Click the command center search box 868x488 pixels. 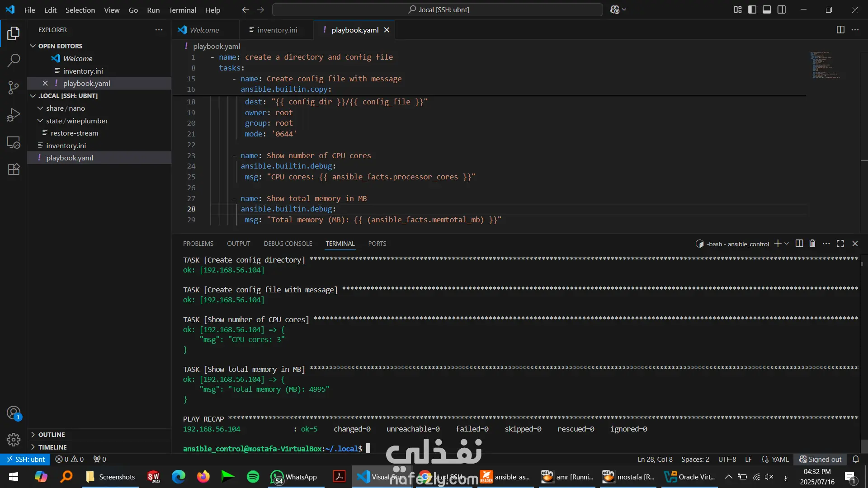tap(438, 9)
